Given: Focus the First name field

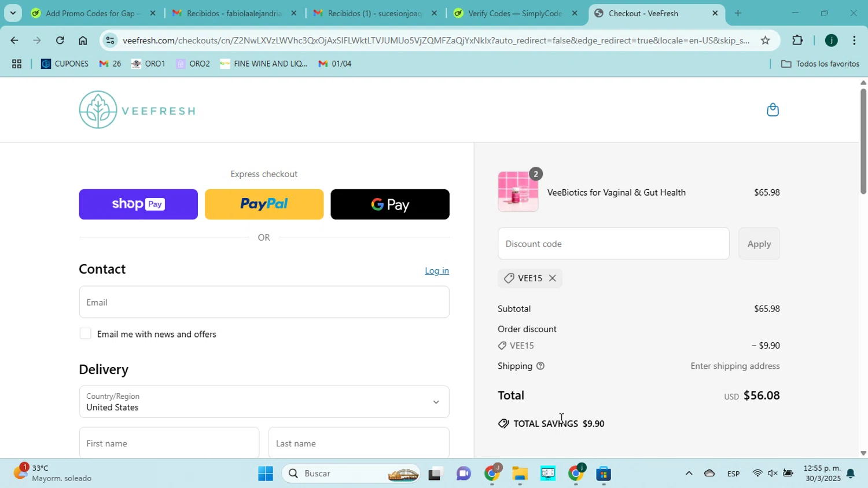Looking at the screenshot, I should [x=169, y=443].
